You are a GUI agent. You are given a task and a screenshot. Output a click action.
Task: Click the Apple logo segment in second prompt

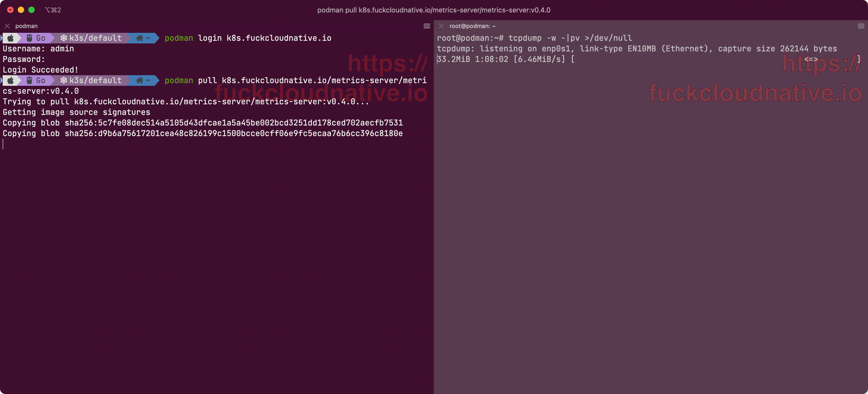pyautogui.click(x=11, y=80)
